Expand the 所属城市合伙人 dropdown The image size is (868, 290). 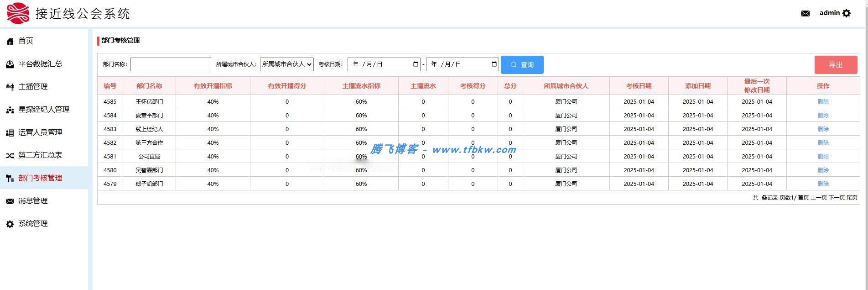pos(287,64)
